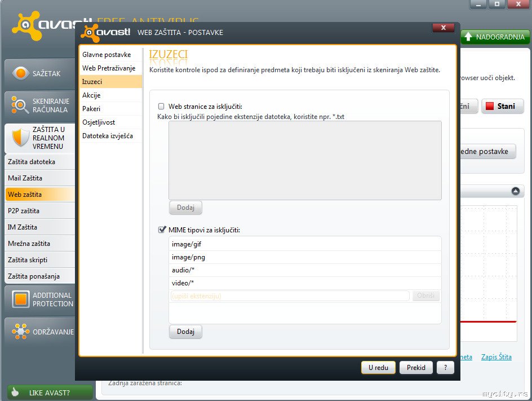532x401 pixels.
Task: Select the video/* MIME entry
Action: tap(305, 283)
